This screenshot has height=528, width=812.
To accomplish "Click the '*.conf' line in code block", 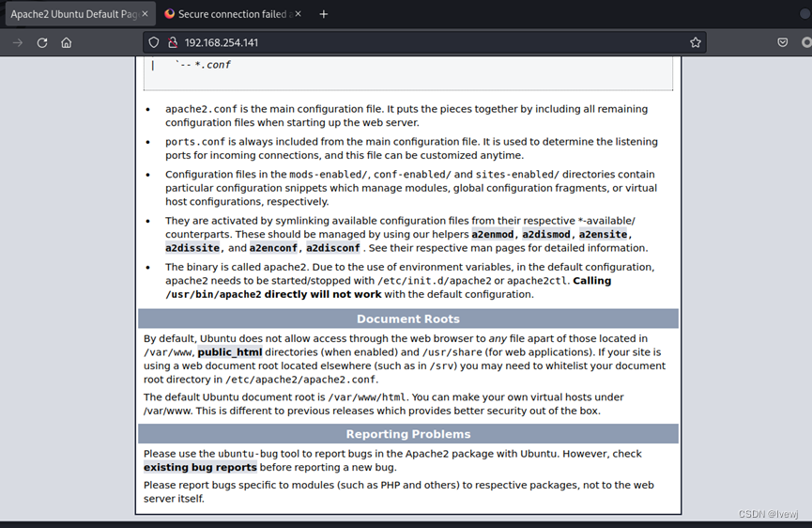I will 212,65.
